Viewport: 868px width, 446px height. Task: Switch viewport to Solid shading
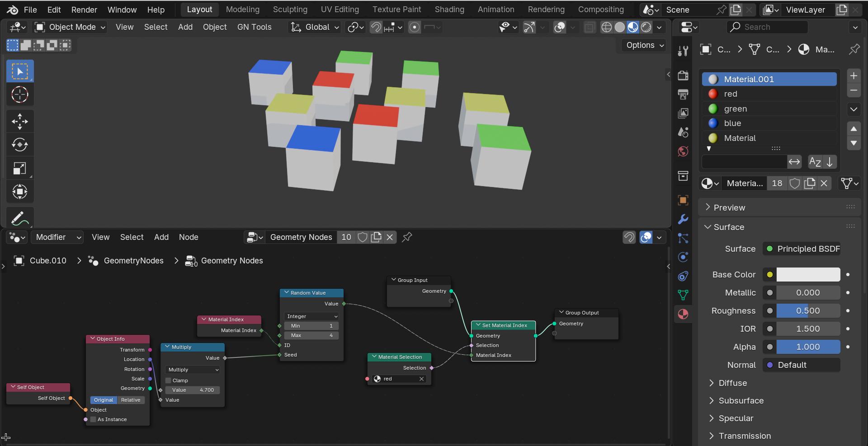pyautogui.click(x=620, y=27)
